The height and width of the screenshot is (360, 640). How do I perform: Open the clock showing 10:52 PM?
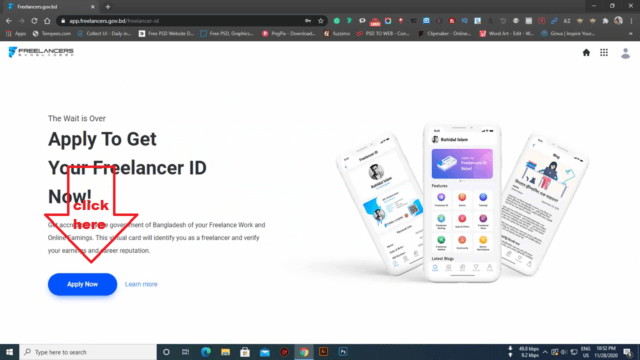[x=606, y=352]
